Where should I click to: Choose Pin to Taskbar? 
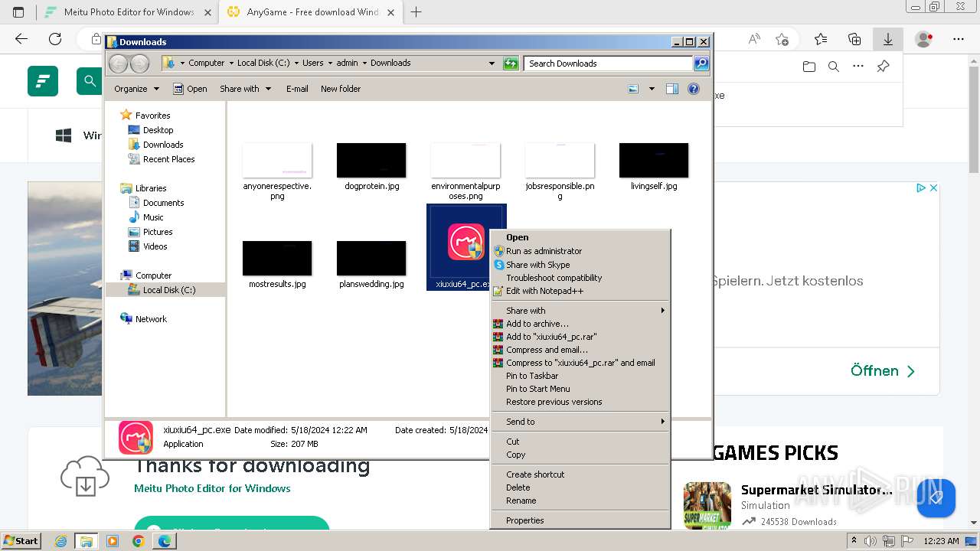point(580,376)
